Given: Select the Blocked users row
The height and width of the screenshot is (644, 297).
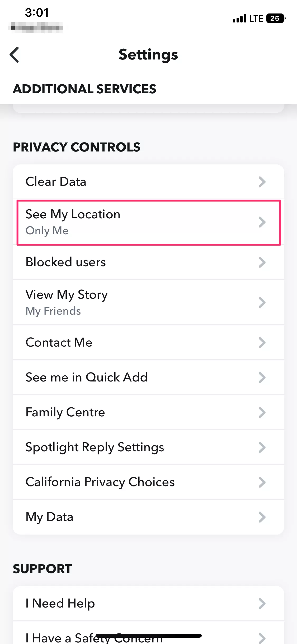Looking at the screenshot, I should pyautogui.click(x=148, y=262).
